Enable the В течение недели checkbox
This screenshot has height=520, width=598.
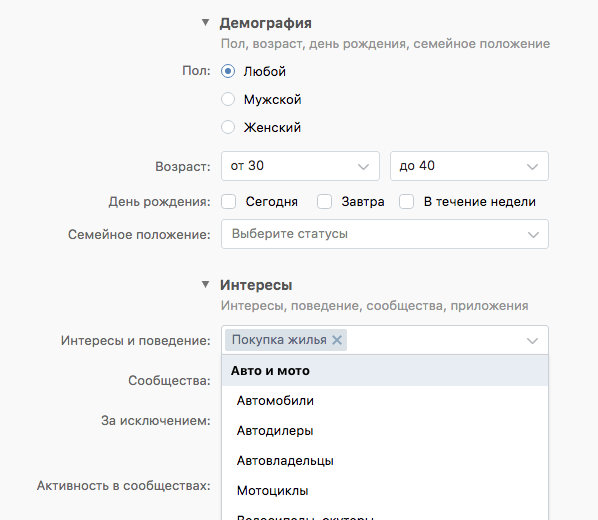click(x=407, y=201)
